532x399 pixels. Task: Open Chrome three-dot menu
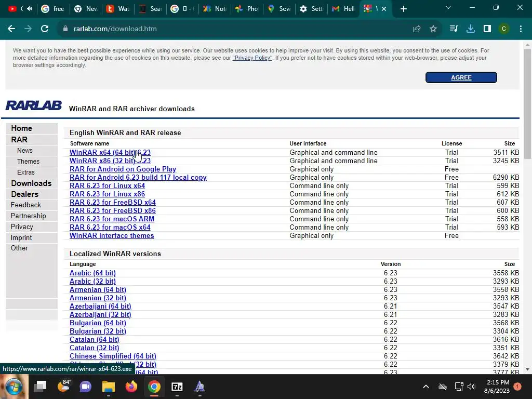point(521,29)
